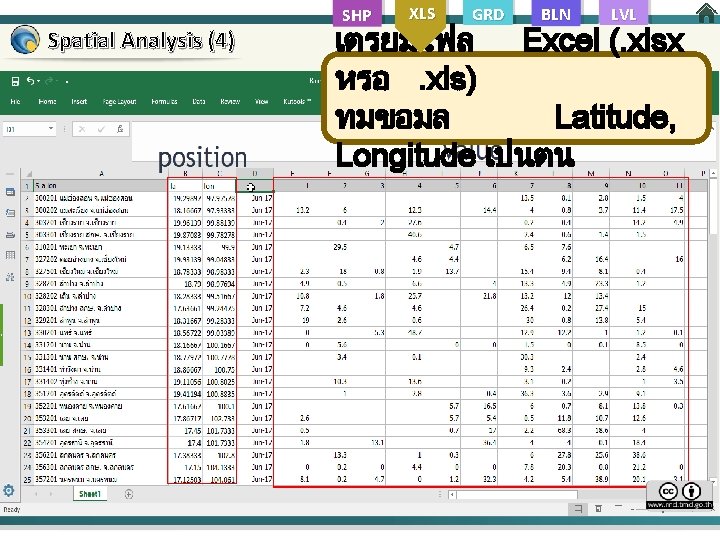This screenshot has width=720, height=540.
Task: Open the Page Layout ribbon tab
Action: pos(119,101)
